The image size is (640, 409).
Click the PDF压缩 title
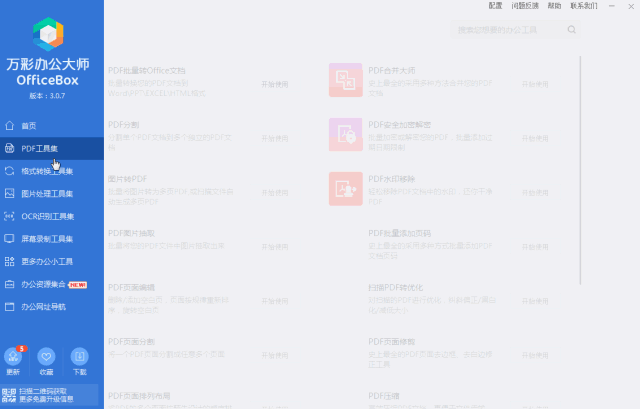(384, 396)
